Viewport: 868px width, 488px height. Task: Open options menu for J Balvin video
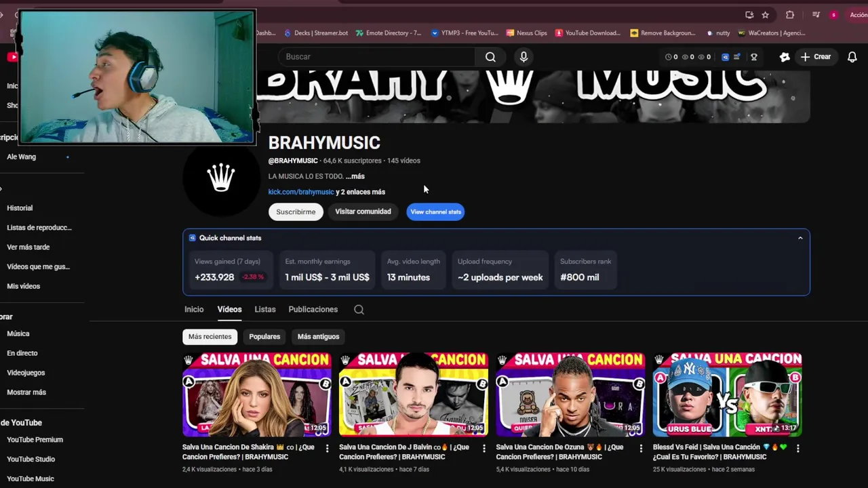(484, 448)
